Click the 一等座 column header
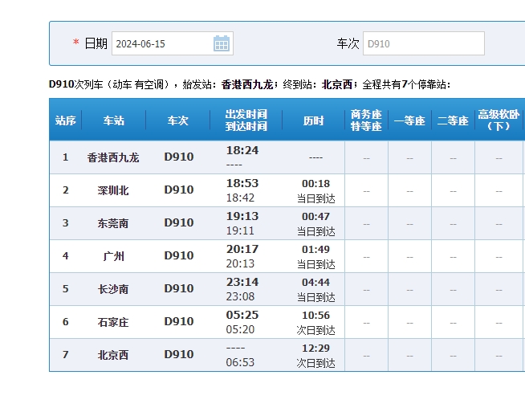Viewport: 525px width, 420px height. [x=409, y=120]
